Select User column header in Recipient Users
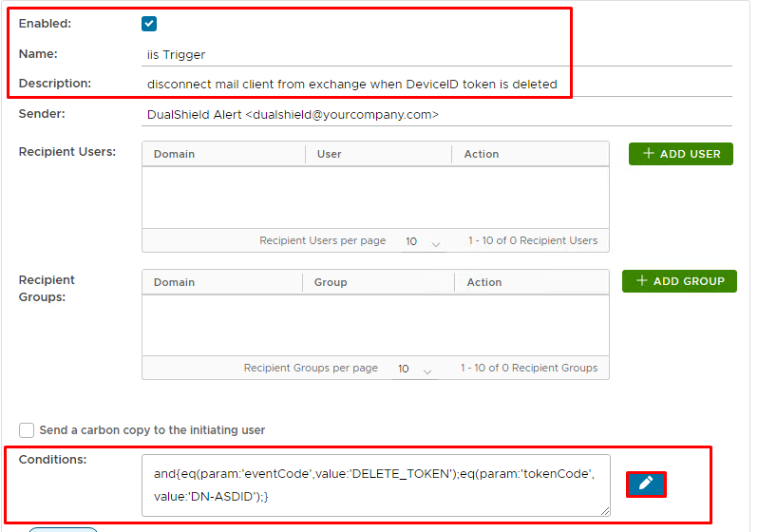This screenshot has height=532, width=758. click(330, 154)
